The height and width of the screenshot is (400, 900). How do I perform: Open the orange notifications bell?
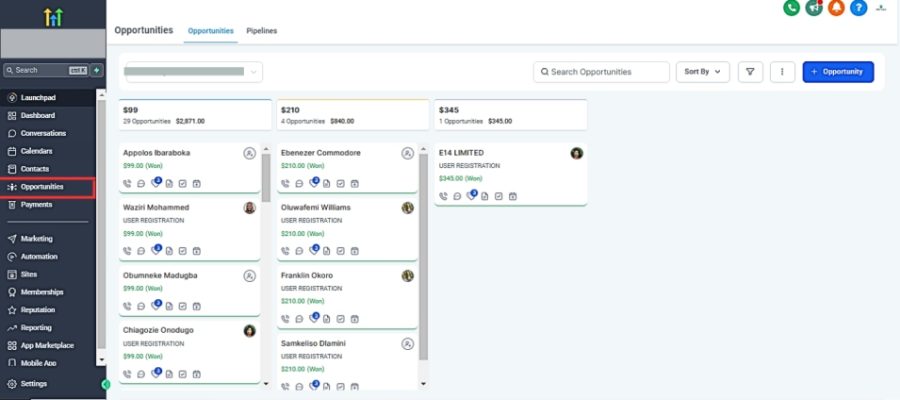coord(836,8)
